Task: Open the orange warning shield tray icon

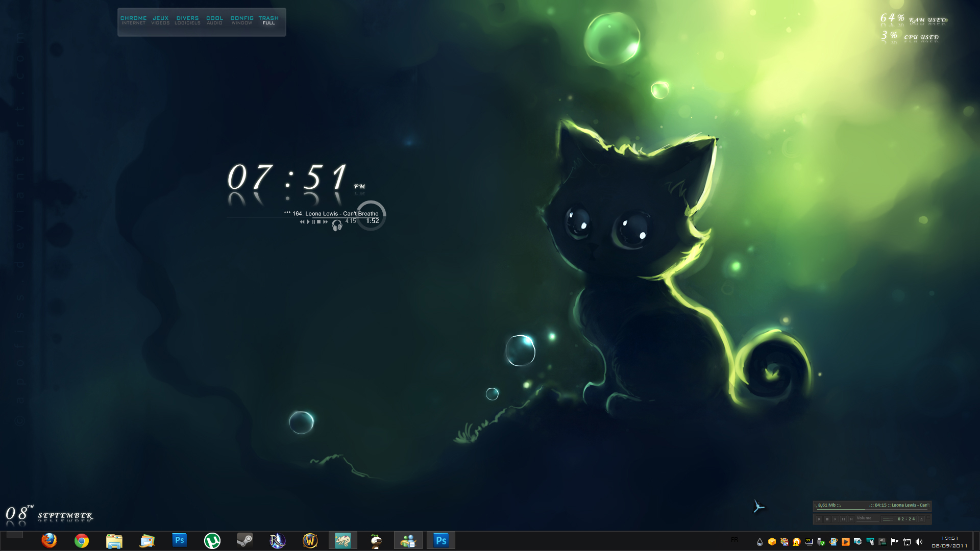Action: point(796,542)
